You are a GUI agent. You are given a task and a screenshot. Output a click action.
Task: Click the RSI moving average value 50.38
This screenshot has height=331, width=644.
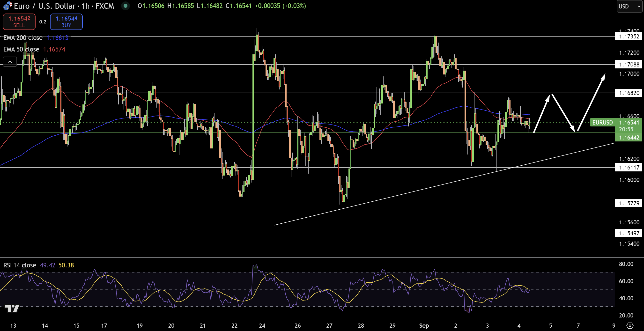click(x=66, y=265)
